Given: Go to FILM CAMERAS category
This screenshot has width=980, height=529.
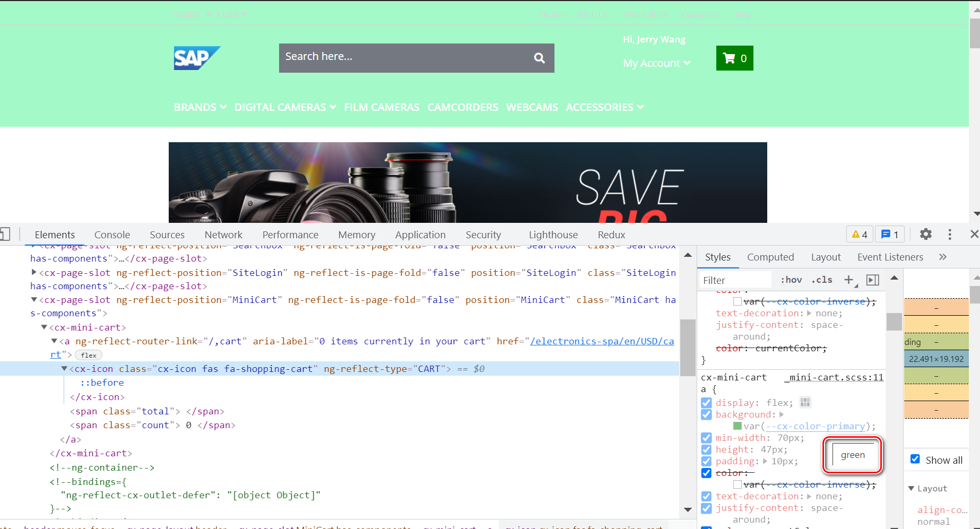Looking at the screenshot, I should 381,107.
